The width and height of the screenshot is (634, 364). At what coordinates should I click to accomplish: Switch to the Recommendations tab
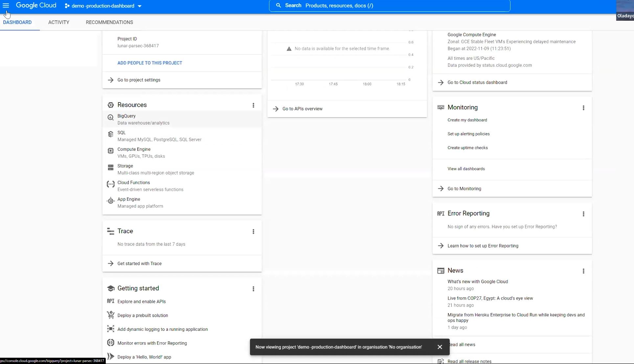pos(109,22)
